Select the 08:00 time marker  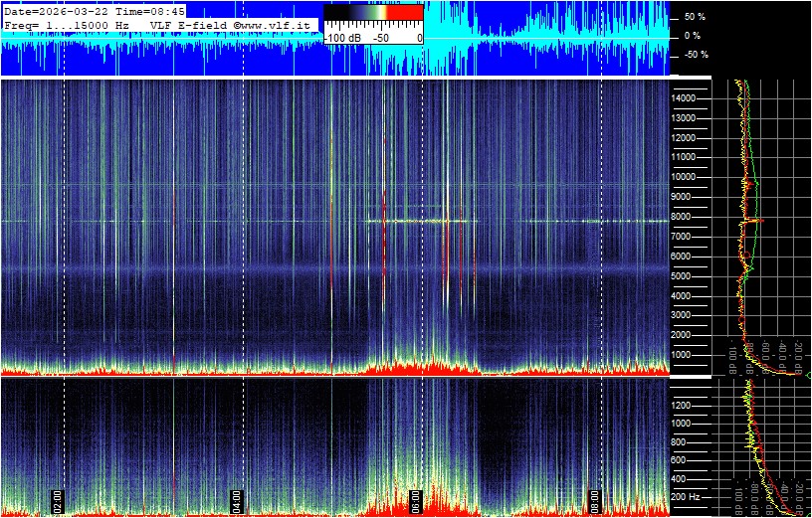pyautogui.click(x=595, y=500)
